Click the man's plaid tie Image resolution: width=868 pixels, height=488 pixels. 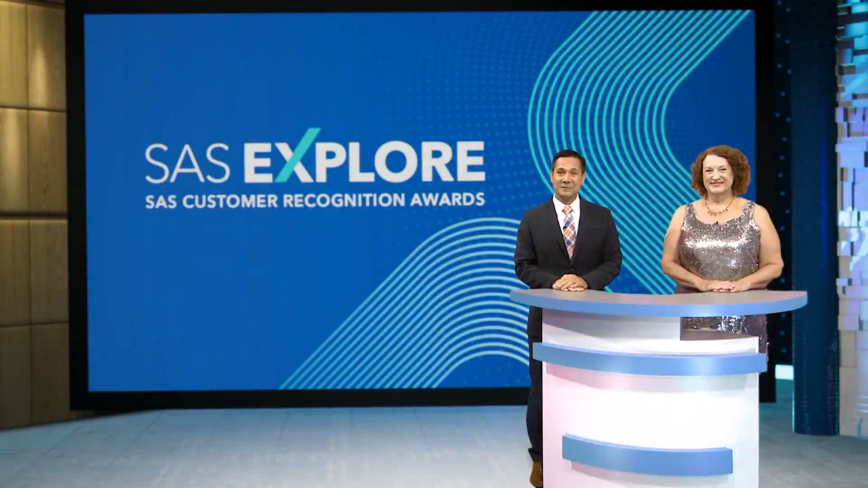(569, 230)
